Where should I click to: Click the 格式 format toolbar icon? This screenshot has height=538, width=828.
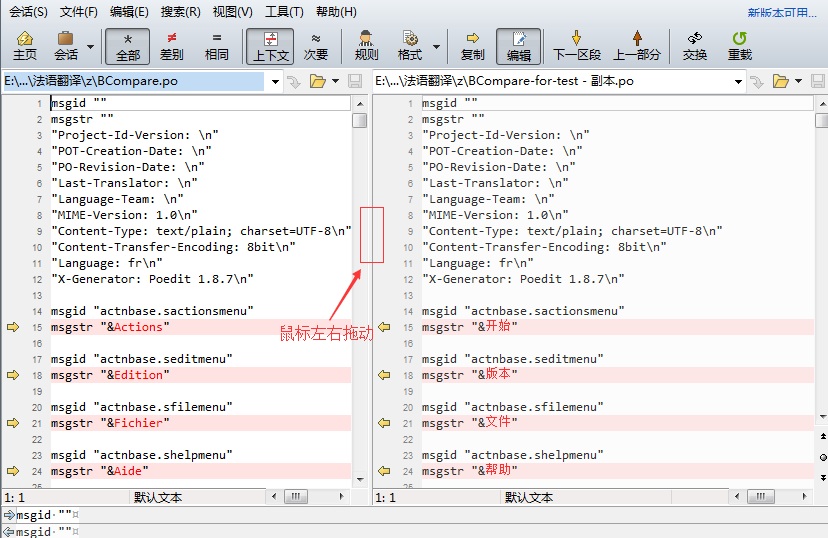pyautogui.click(x=410, y=46)
